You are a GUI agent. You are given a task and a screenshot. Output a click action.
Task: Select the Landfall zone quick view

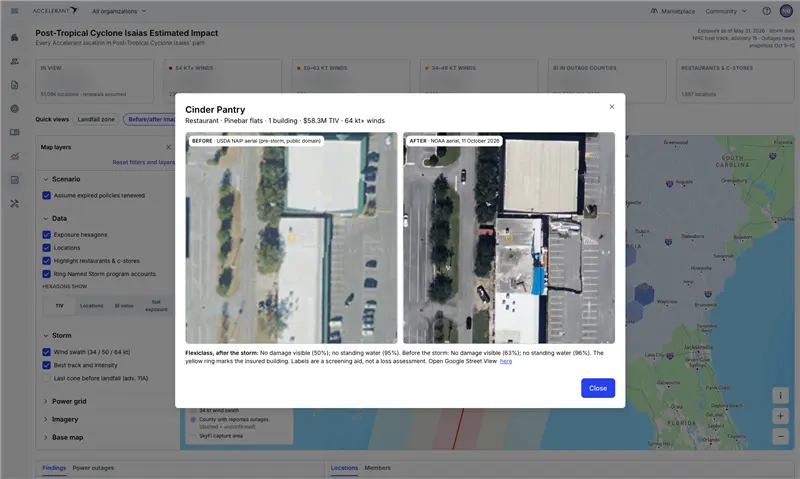96,119
